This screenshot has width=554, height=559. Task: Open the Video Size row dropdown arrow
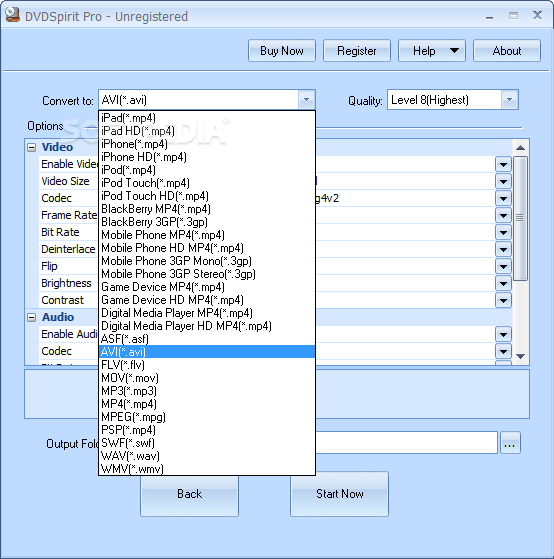503,181
